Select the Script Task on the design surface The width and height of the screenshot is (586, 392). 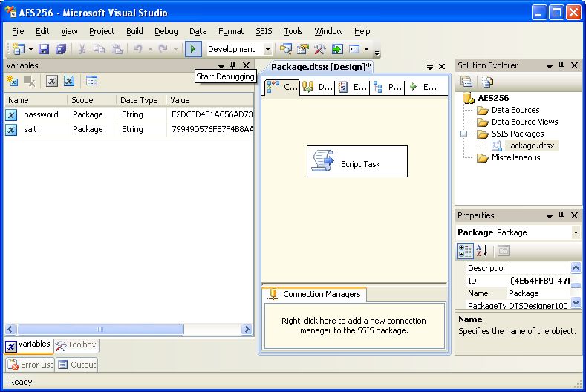(357, 161)
